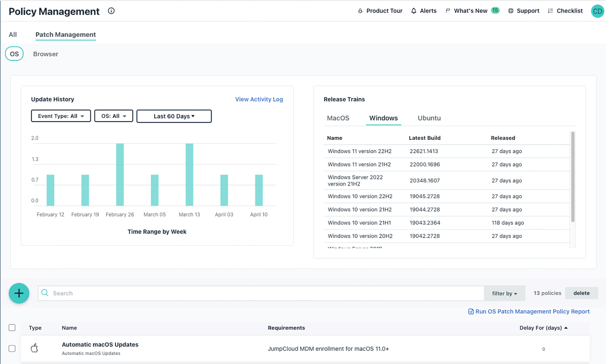Viewport: 606px width, 364px height.
Task: Expand the filter by dropdown
Action: (x=504, y=293)
